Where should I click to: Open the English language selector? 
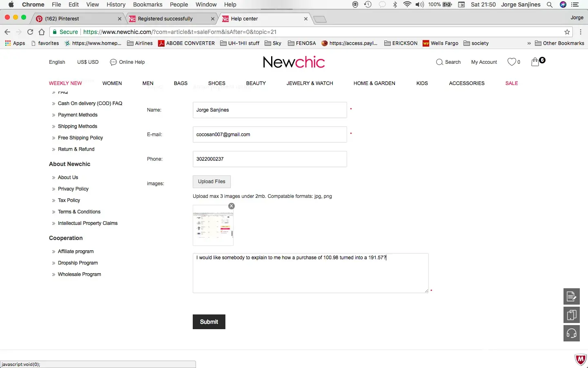point(57,62)
